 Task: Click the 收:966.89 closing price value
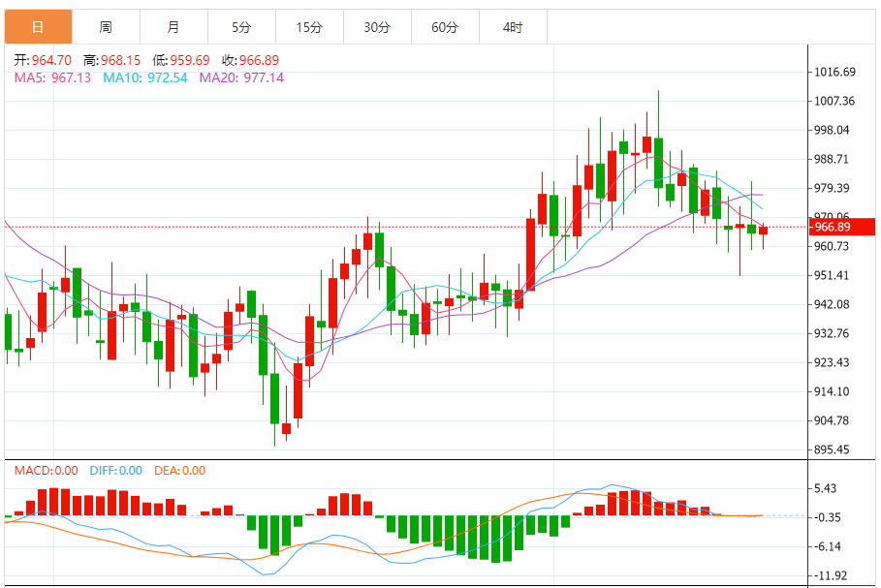[251, 60]
